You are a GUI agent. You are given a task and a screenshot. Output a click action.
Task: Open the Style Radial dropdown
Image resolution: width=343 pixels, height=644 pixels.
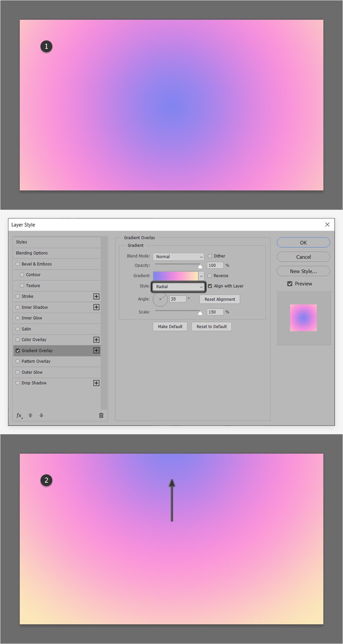(x=178, y=287)
